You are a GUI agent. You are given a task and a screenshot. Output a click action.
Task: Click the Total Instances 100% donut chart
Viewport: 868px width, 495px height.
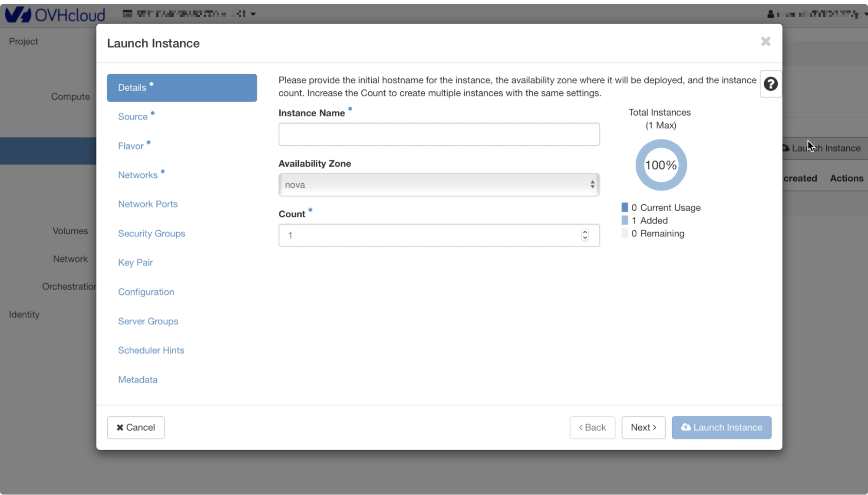660,165
